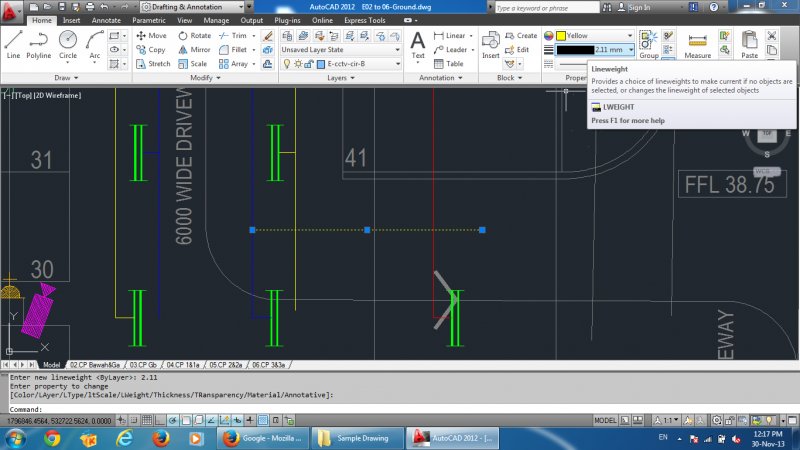Click the Linear dimension tool

(x=449, y=35)
